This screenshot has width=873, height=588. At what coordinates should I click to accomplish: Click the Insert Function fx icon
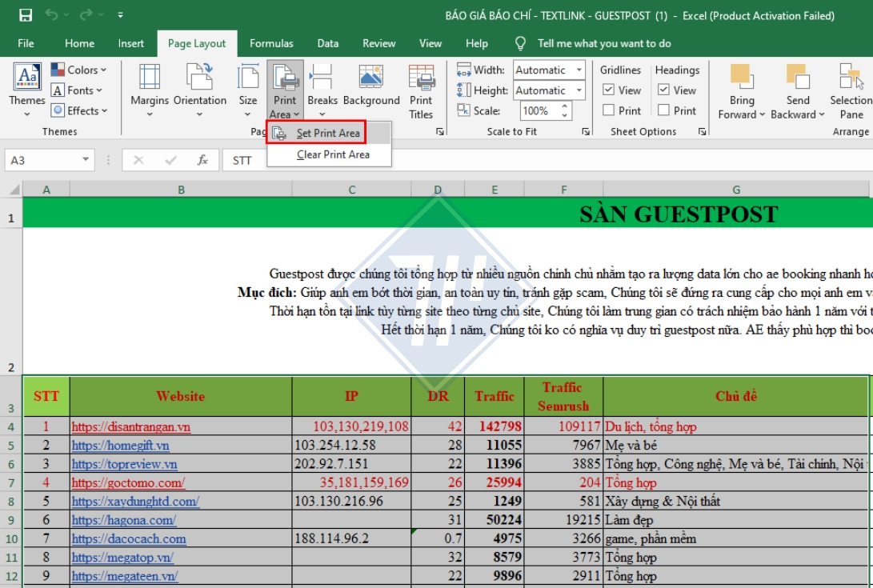pos(202,160)
